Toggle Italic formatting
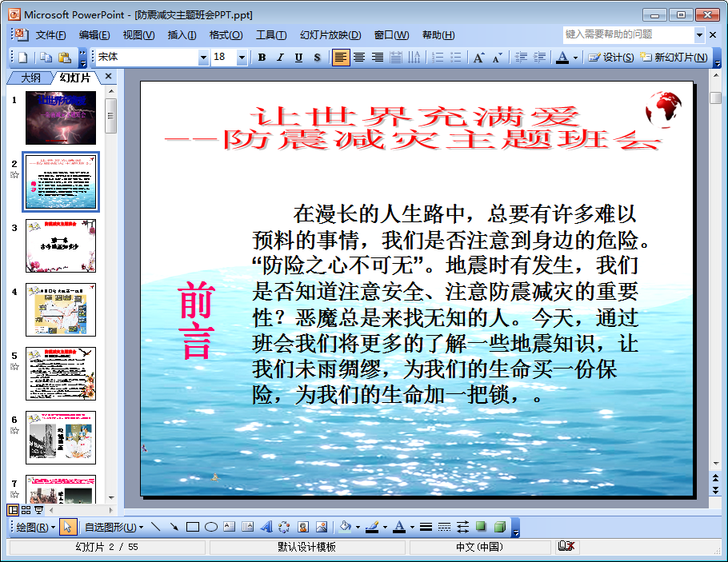This screenshot has width=728, height=562. (280, 58)
